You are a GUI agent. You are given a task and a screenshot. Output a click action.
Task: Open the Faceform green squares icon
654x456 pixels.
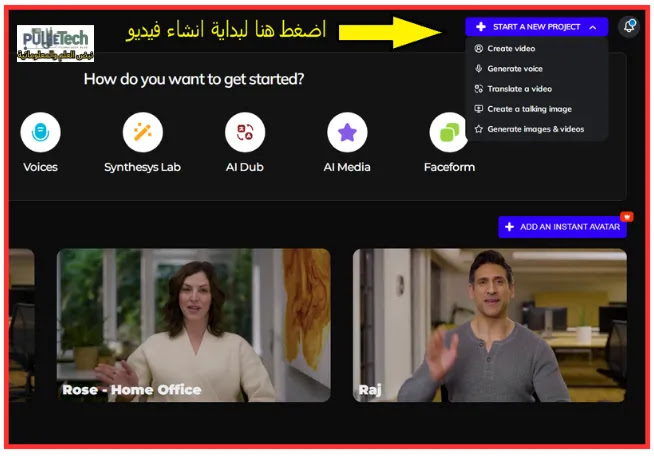449,132
